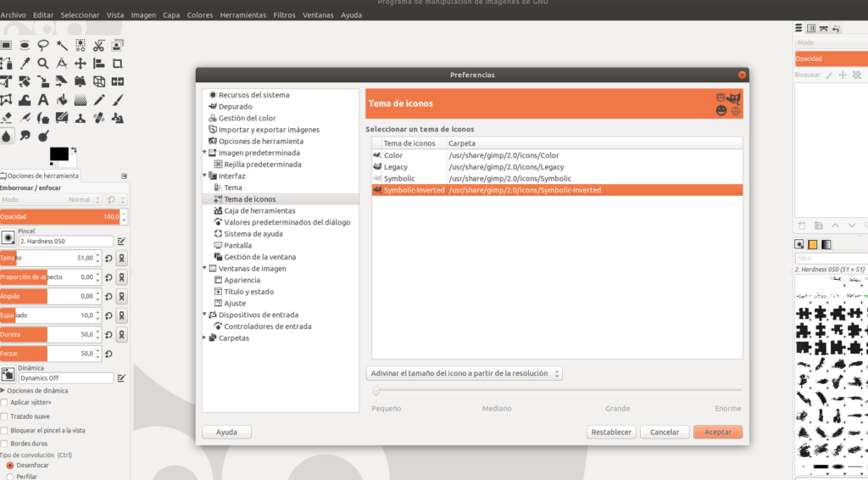
Task: Click the black foreground color swatch
Action: coord(58,153)
